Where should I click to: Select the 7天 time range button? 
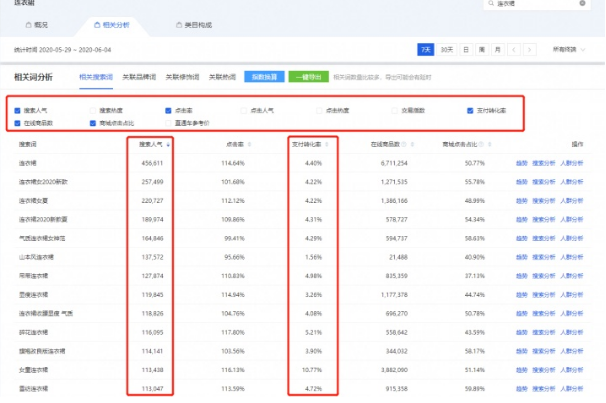[426, 49]
